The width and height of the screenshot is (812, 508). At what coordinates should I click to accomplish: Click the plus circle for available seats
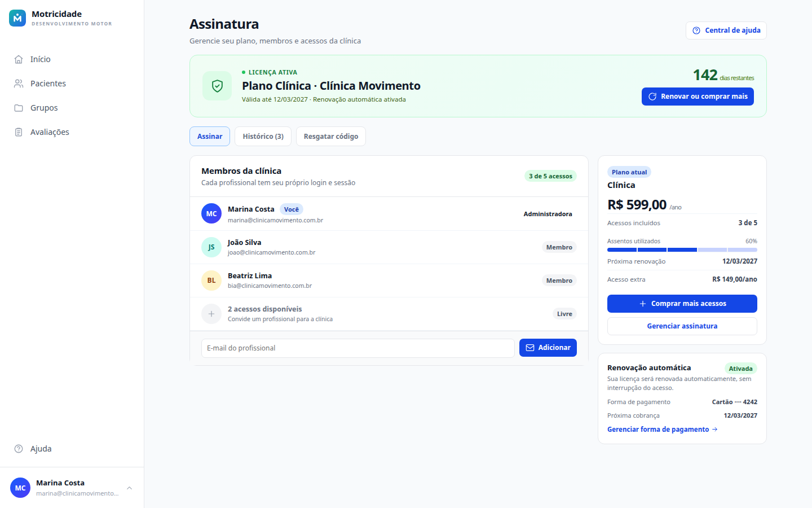coord(211,314)
